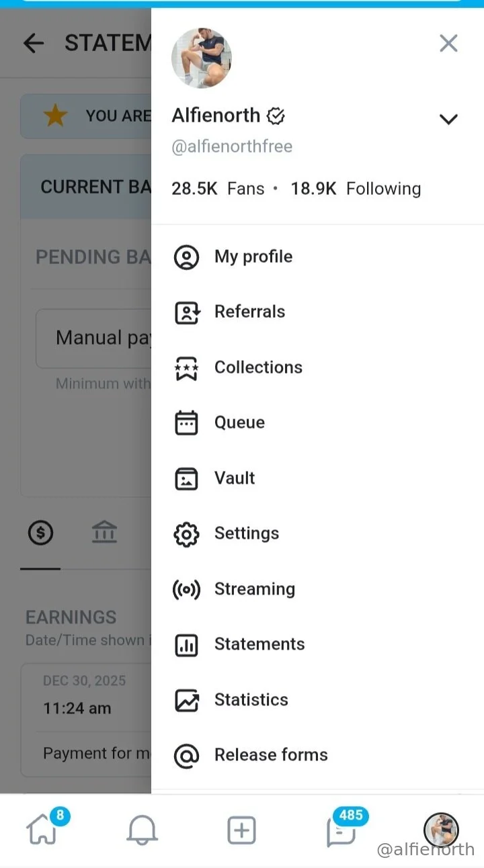The image size is (484, 868).
Task: Open notifications bell in bottom bar
Action: 142,831
